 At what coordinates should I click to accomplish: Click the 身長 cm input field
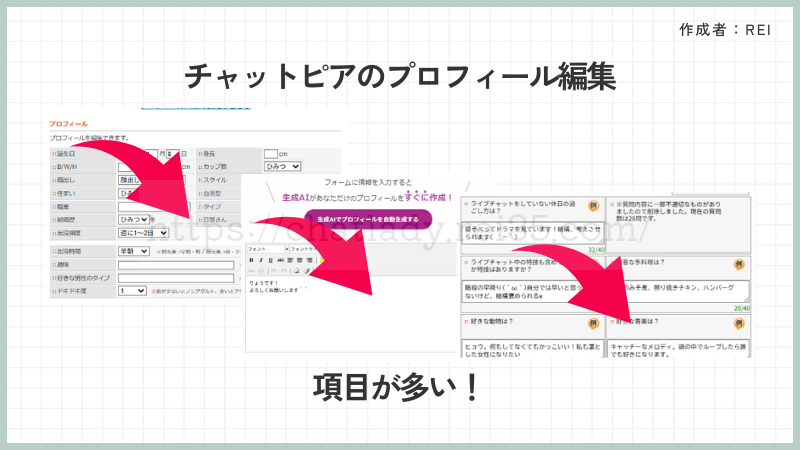coord(270,153)
